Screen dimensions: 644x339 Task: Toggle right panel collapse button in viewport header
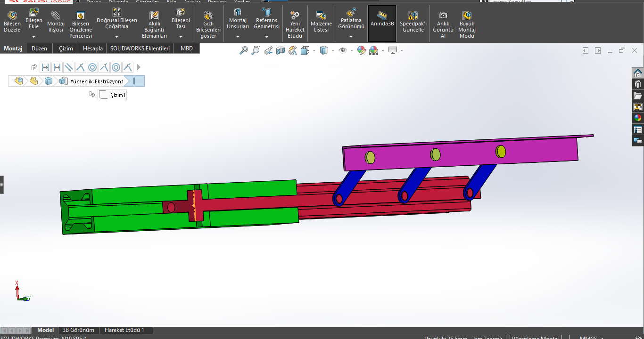pyautogui.click(x=598, y=50)
